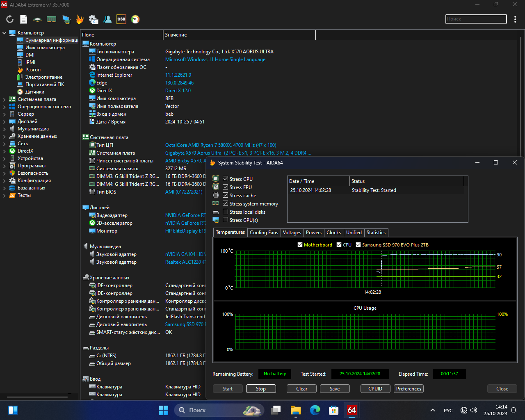Expand Операционная система tree node
The height and width of the screenshot is (420, 525).
5,107
